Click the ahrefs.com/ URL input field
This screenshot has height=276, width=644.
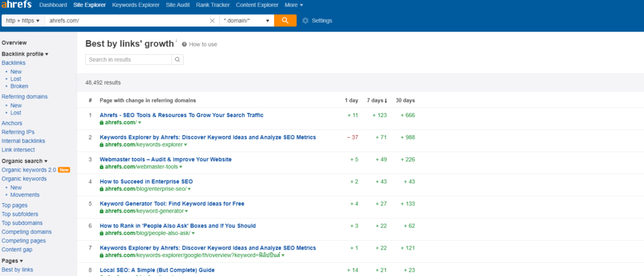point(126,21)
